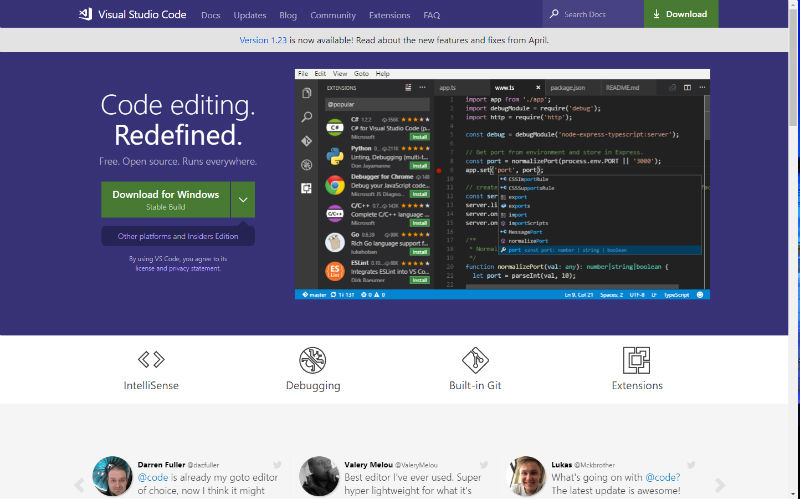Click the Twitter bird icon on Valery Melou's tweet

point(484,465)
